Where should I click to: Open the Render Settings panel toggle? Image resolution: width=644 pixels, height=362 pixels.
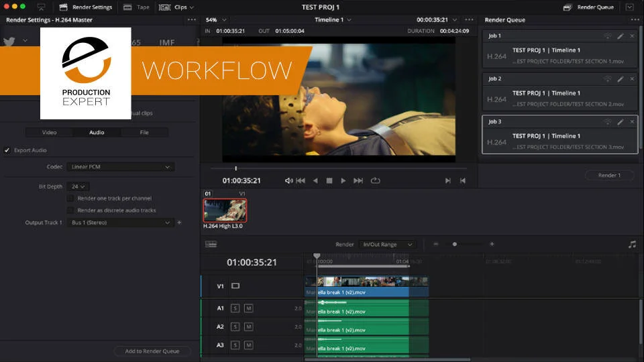[85, 7]
